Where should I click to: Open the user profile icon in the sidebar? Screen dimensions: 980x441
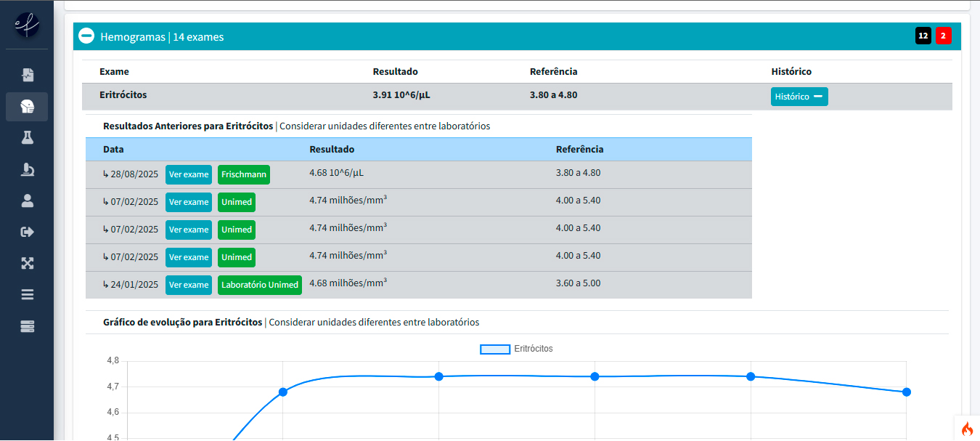click(28, 201)
